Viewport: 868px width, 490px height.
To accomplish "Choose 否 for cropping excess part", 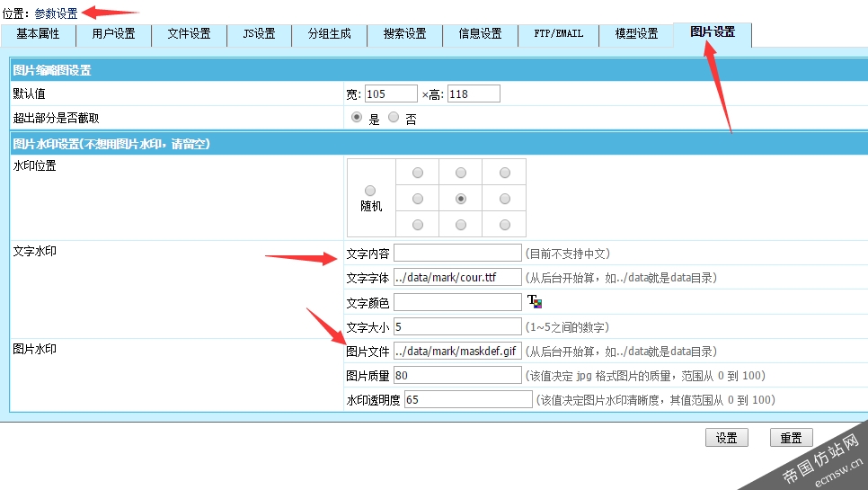I will point(394,118).
